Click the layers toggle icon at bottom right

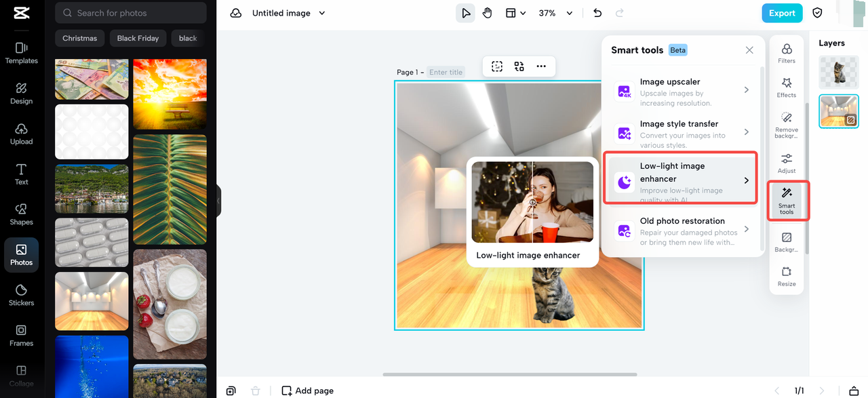(854, 391)
